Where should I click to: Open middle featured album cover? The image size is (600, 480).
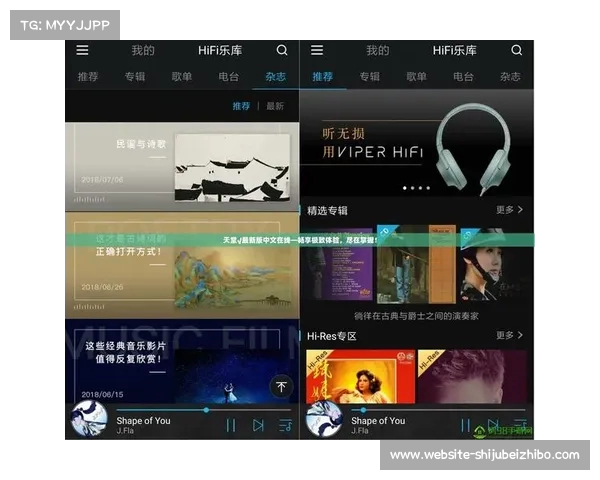416,264
